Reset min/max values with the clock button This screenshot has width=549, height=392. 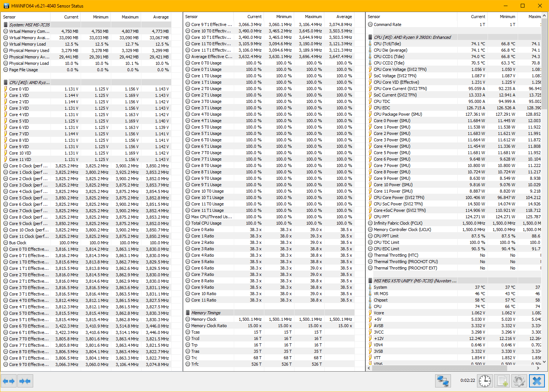(485, 381)
